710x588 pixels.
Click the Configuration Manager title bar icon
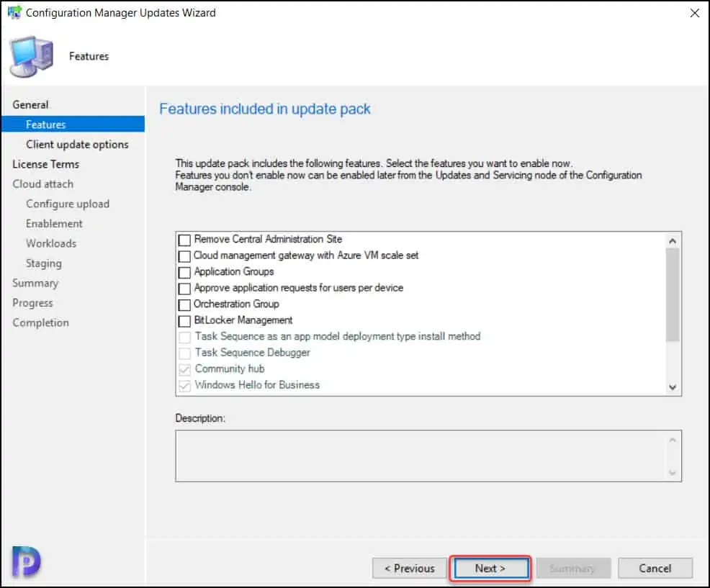(14, 12)
